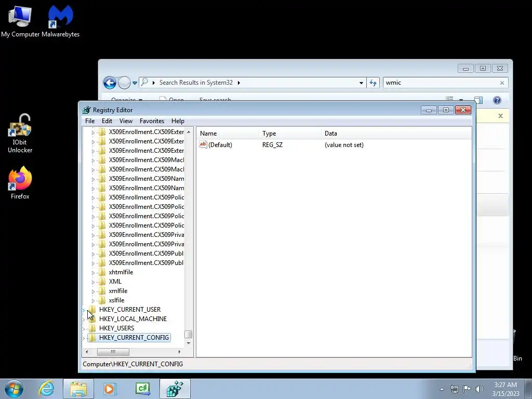Open the Firefox desktop shortcut
Image resolution: width=532 pixels, height=399 pixels.
point(20,182)
